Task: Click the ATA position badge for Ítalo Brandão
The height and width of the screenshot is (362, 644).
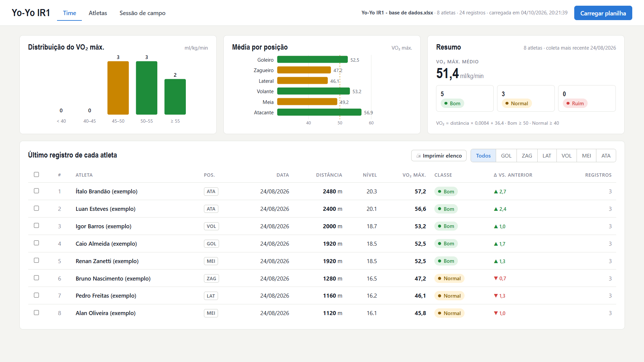Action: tap(211, 191)
